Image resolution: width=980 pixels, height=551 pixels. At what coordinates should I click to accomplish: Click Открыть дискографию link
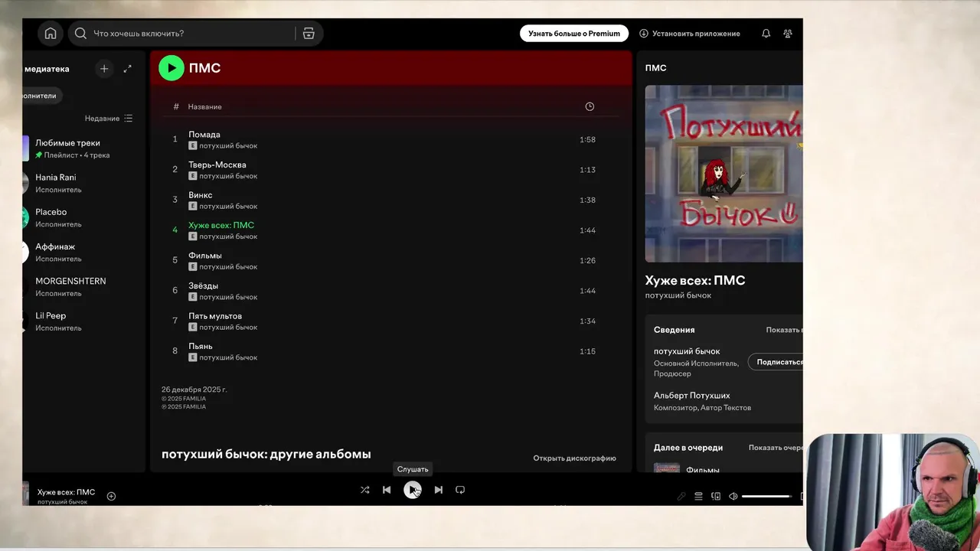(574, 458)
